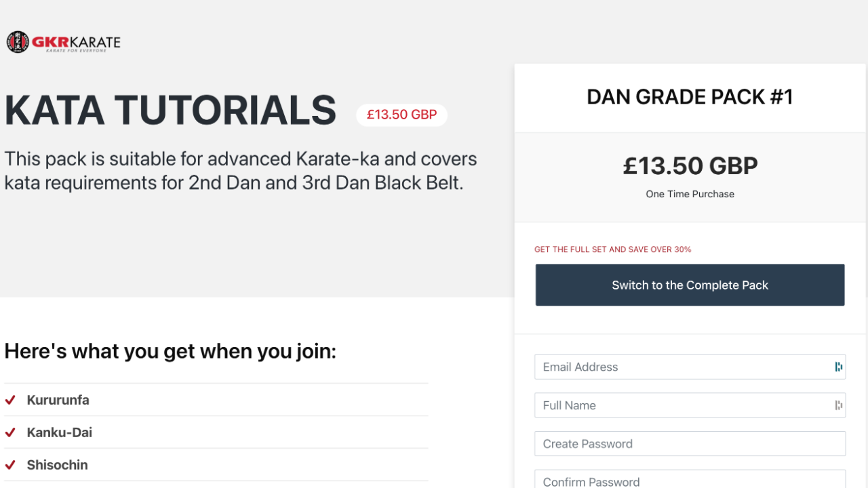Click the Kanku-Dai list entry
868x488 pixels.
pos(60,432)
